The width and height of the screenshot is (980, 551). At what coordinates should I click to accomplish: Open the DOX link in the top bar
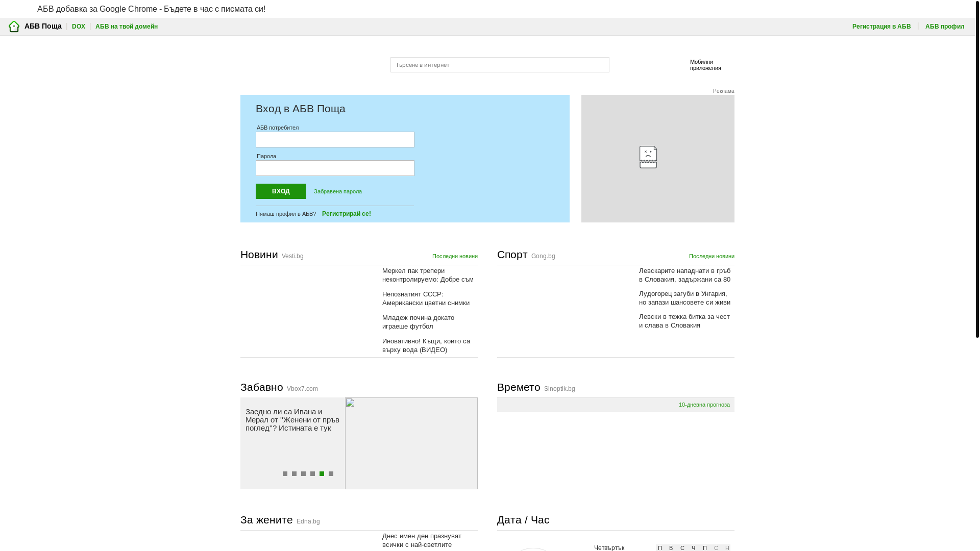point(79,27)
